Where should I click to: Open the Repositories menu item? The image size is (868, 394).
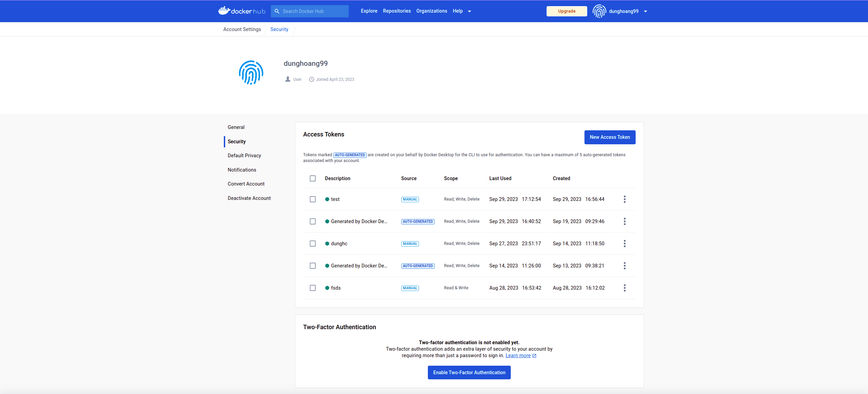[396, 11]
